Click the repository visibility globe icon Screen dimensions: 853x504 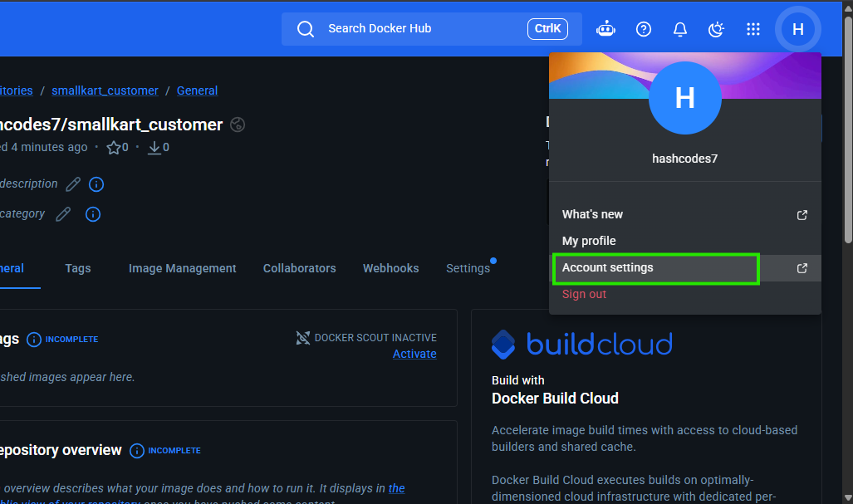[238, 125]
